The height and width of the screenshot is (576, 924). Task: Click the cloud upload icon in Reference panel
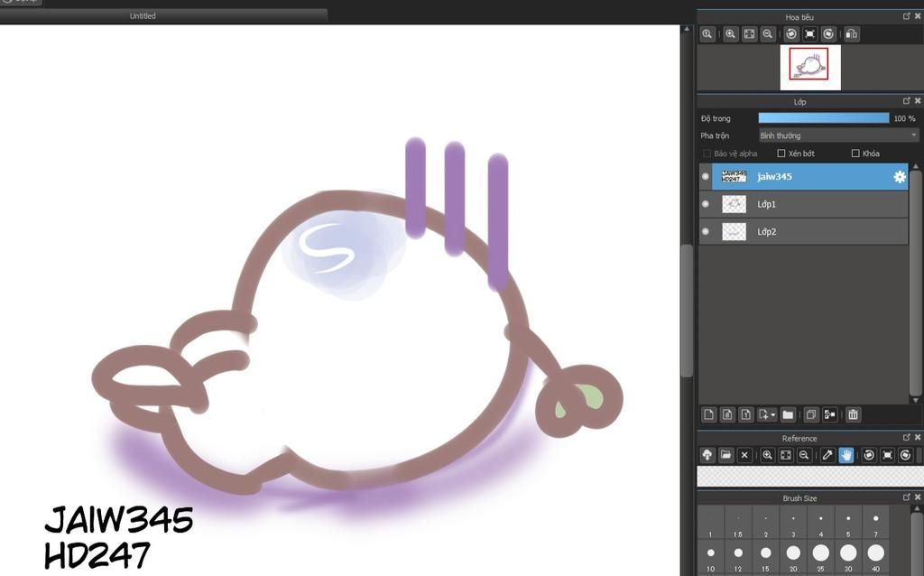coord(707,455)
